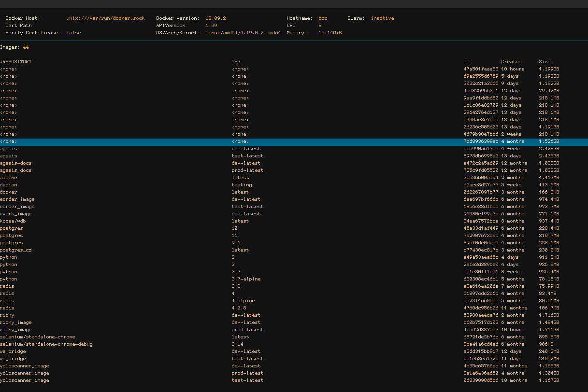Click the Size column header
Viewport: 588px width, 392px height.
coord(545,62)
